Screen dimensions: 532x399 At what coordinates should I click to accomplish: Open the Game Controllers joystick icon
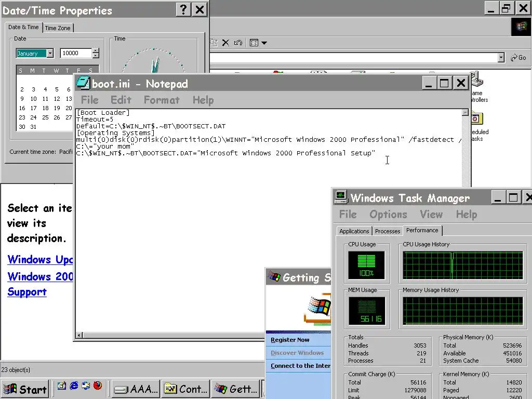pyautogui.click(x=477, y=79)
